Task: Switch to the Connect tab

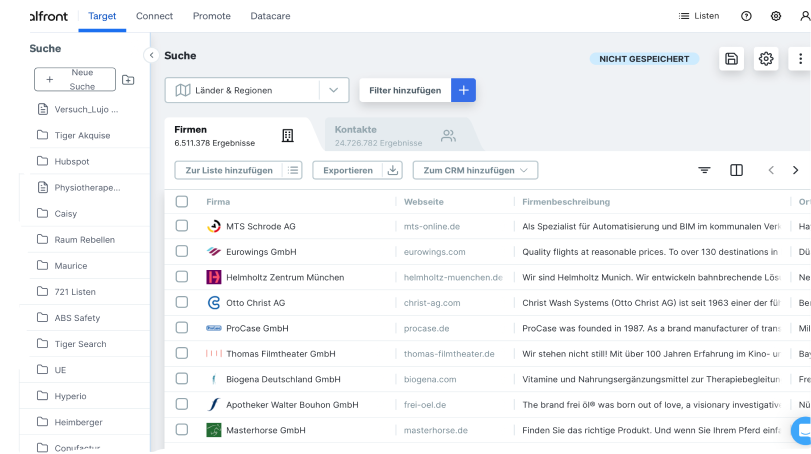Action: click(154, 16)
